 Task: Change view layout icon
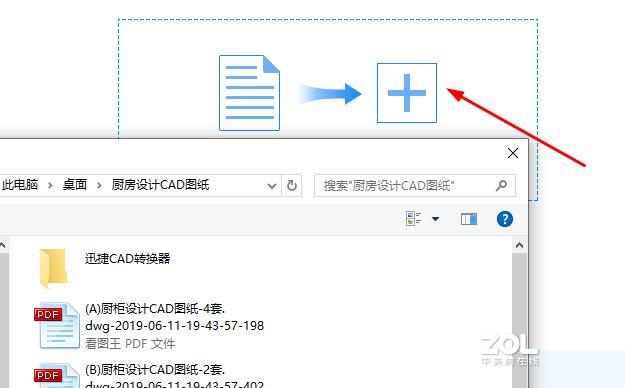tap(413, 219)
